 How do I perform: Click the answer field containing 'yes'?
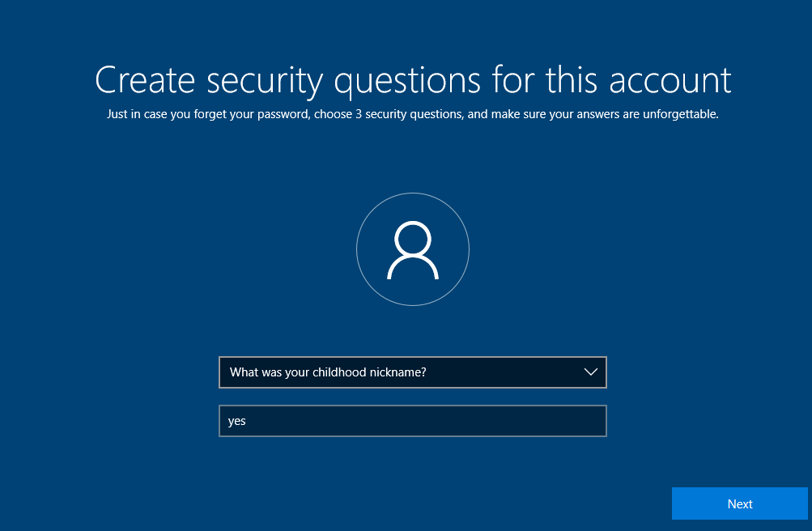click(x=412, y=421)
